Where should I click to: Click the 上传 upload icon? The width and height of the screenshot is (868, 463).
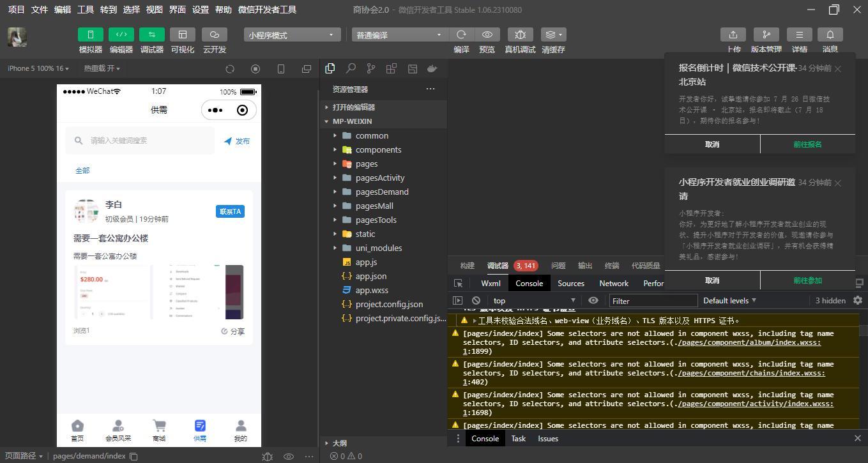pos(733,34)
